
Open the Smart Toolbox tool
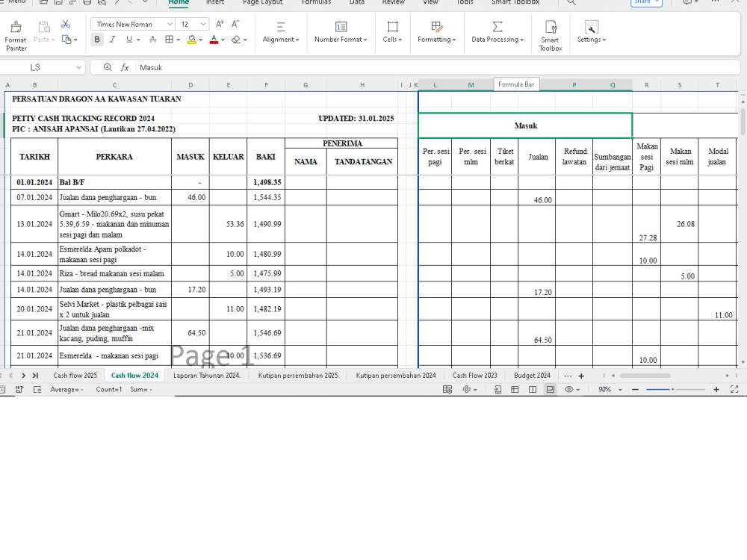pyautogui.click(x=551, y=36)
